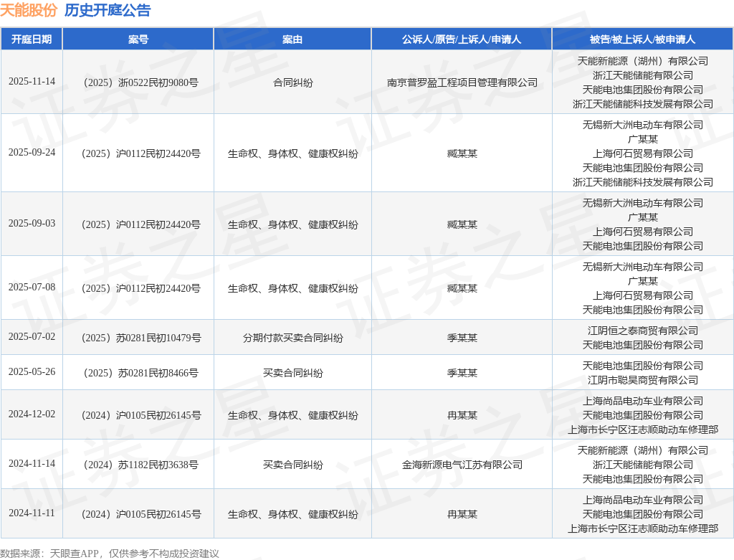The width and height of the screenshot is (734, 560).
Task: Click case number in the 2025-07-08 row
Action: click(x=141, y=288)
